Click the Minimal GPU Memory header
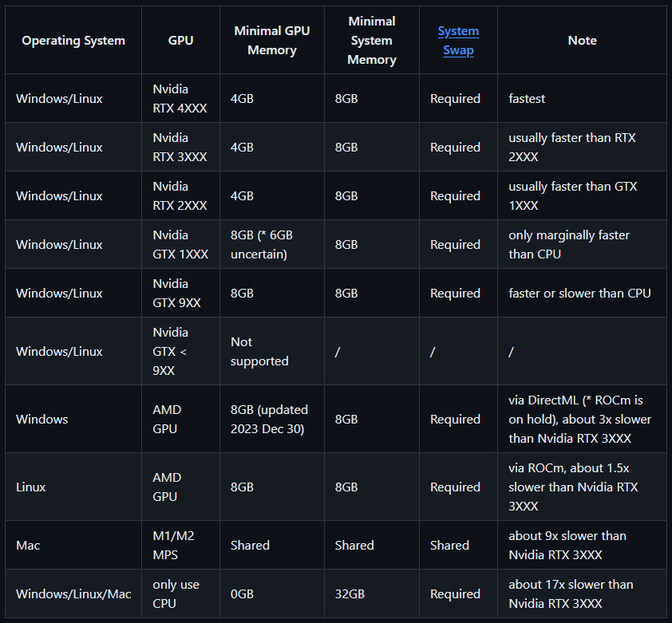Screen dimensions: 672x623 [x=272, y=41]
